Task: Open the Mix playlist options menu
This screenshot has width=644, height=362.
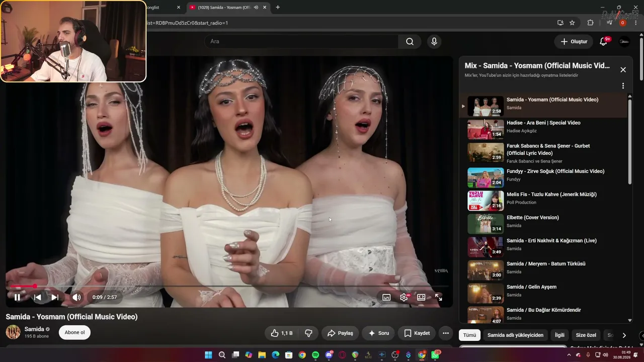Action: tap(623, 86)
